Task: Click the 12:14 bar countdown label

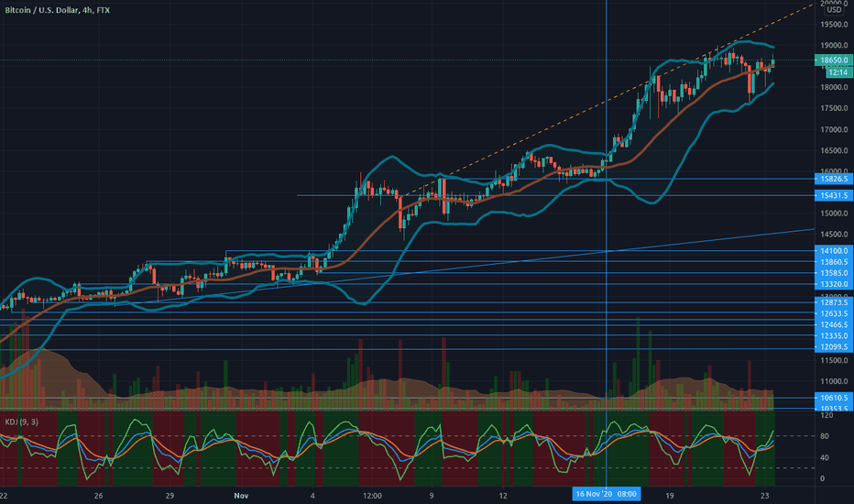Action: coord(838,71)
